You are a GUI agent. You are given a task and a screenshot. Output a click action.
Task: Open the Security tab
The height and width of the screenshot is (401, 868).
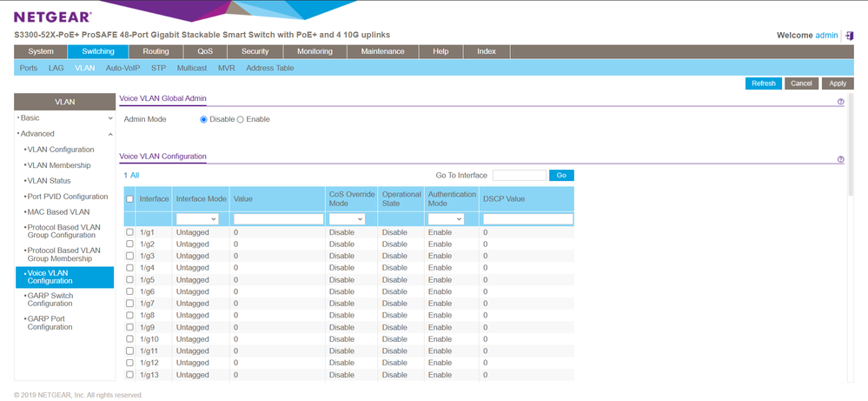pyautogui.click(x=255, y=51)
